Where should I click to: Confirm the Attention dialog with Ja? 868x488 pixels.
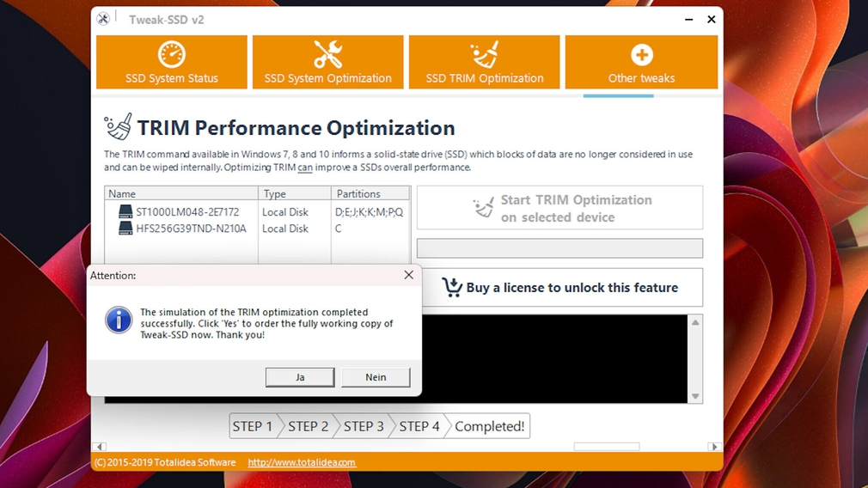coord(300,377)
